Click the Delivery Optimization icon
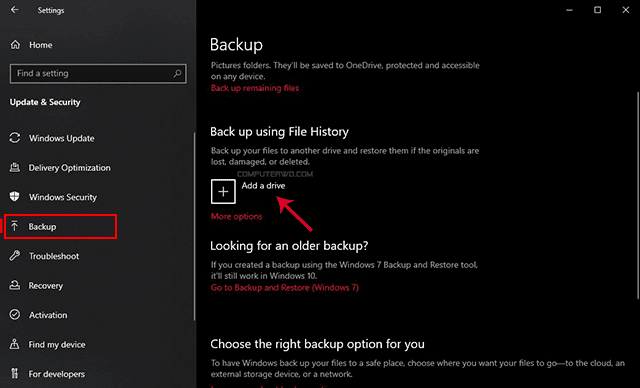The height and width of the screenshot is (388, 640). click(15, 167)
